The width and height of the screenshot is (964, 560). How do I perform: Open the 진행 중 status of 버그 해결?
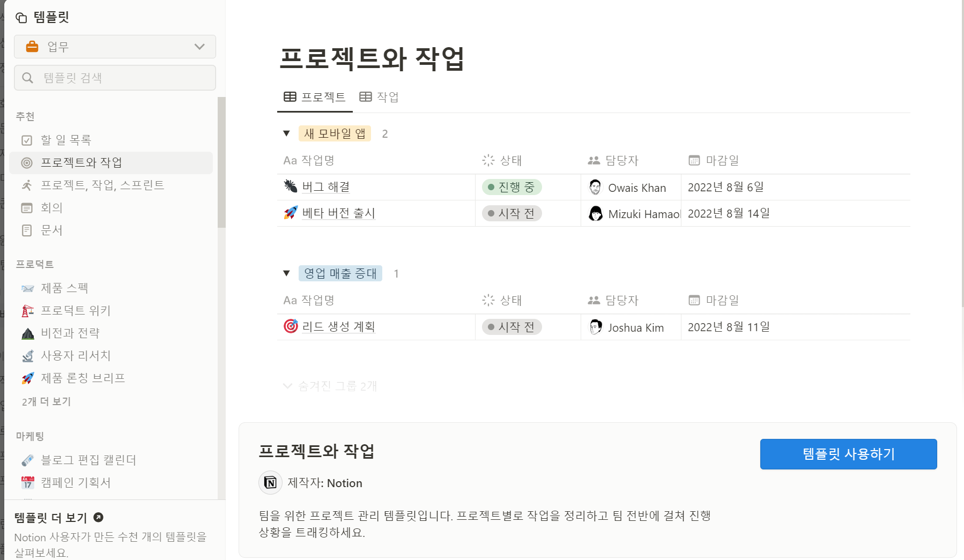pyautogui.click(x=511, y=187)
